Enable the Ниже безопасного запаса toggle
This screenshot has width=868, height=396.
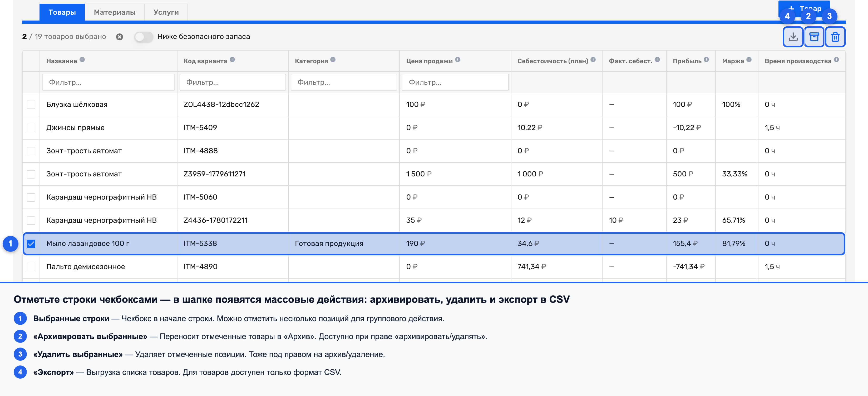144,37
